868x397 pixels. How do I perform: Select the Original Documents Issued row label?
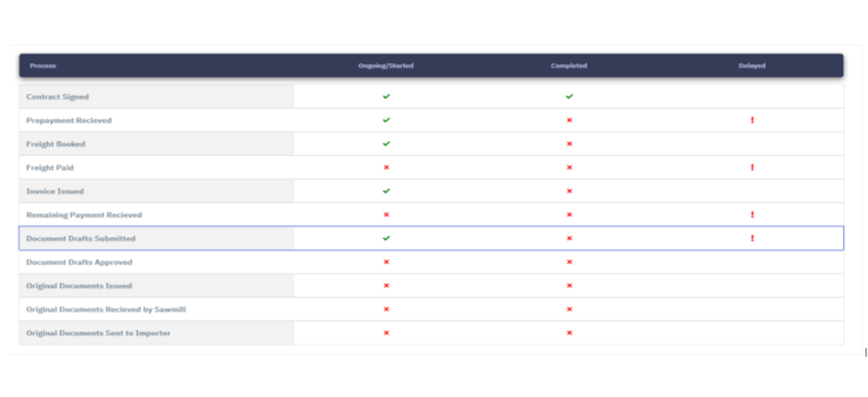click(79, 286)
